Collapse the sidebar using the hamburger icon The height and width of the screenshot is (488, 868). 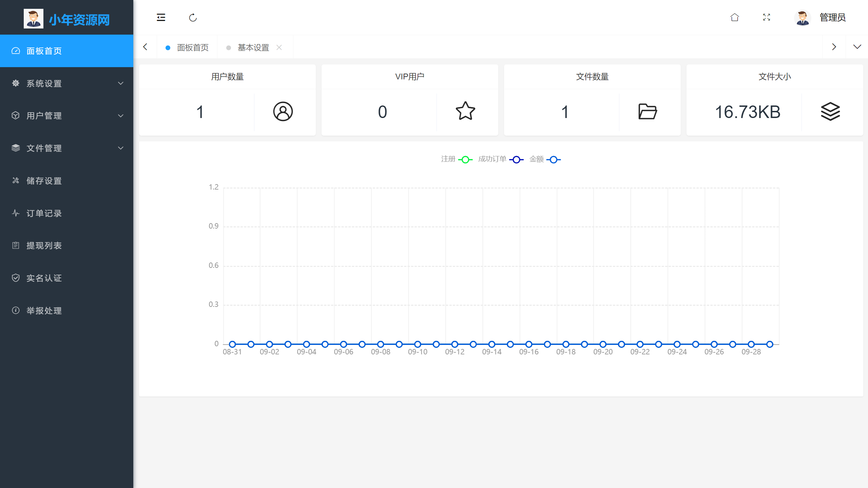(161, 18)
